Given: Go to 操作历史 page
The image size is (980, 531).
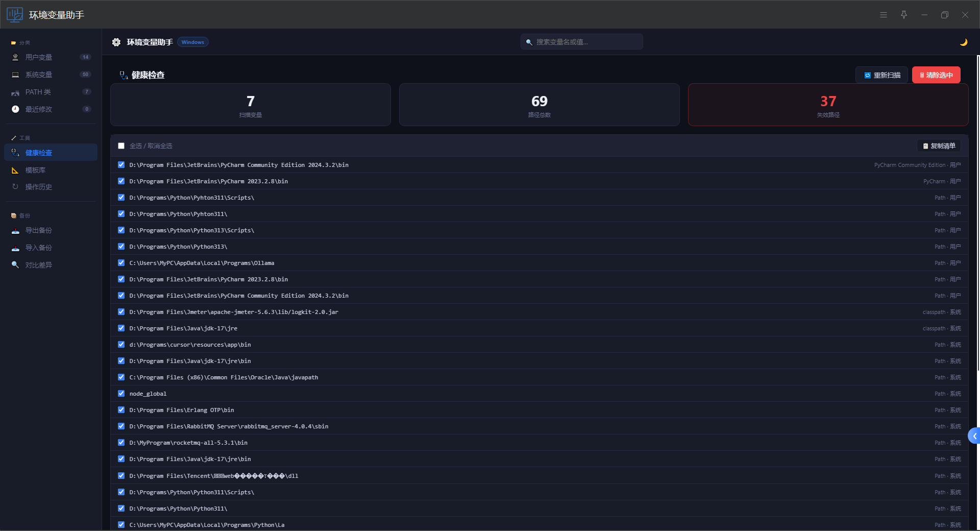Looking at the screenshot, I should 51,187.
